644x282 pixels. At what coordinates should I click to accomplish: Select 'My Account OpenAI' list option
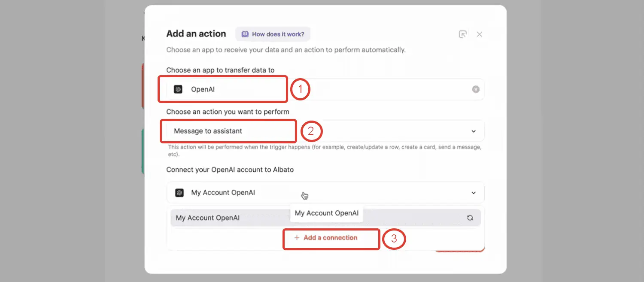point(325,218)
